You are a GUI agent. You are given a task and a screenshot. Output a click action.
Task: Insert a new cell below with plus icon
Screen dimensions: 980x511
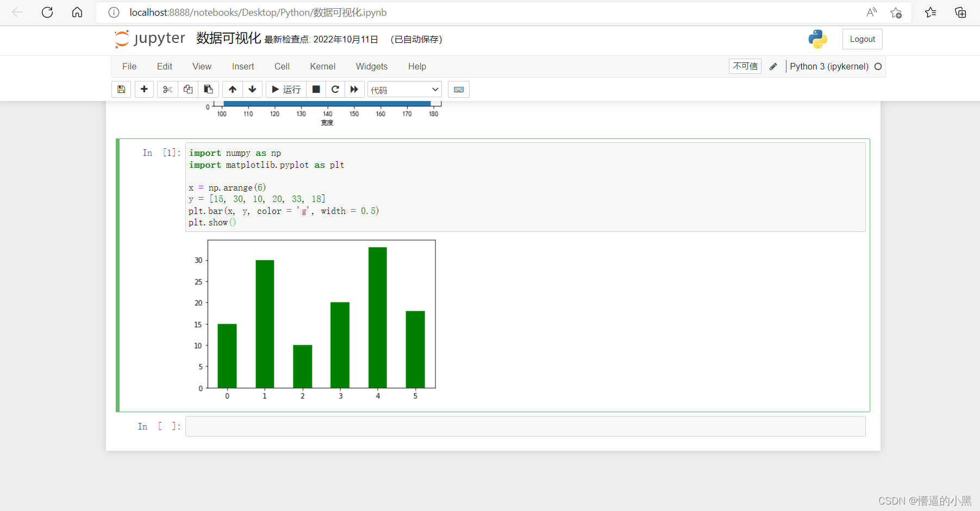pos(144,89)
